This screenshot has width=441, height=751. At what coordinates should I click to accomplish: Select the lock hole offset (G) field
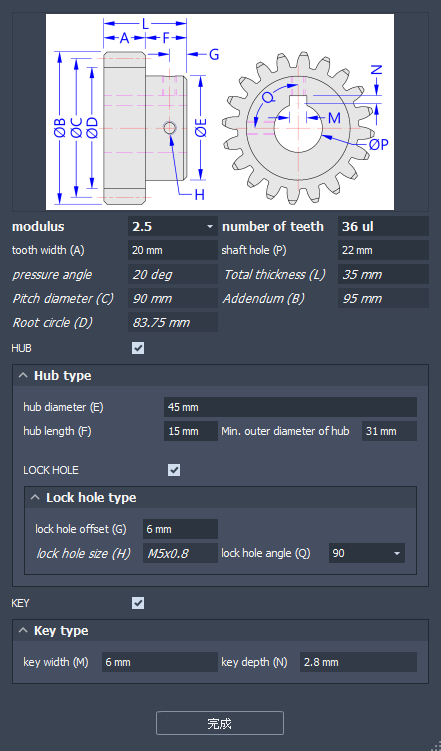coord(181,529)
